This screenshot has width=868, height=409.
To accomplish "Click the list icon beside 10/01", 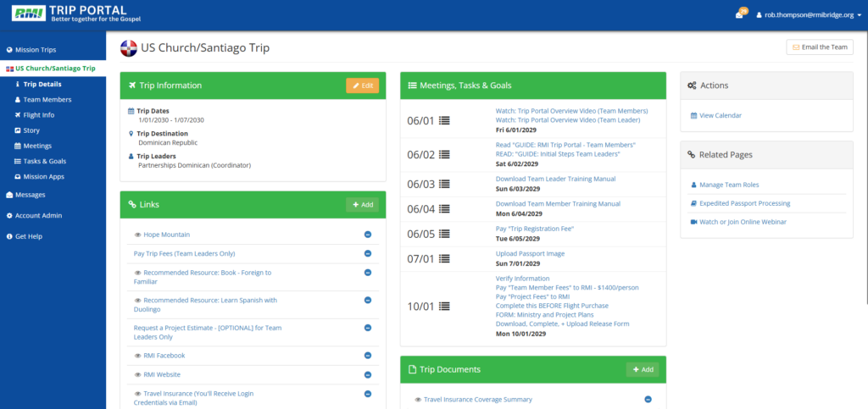I will coord(444,306).
